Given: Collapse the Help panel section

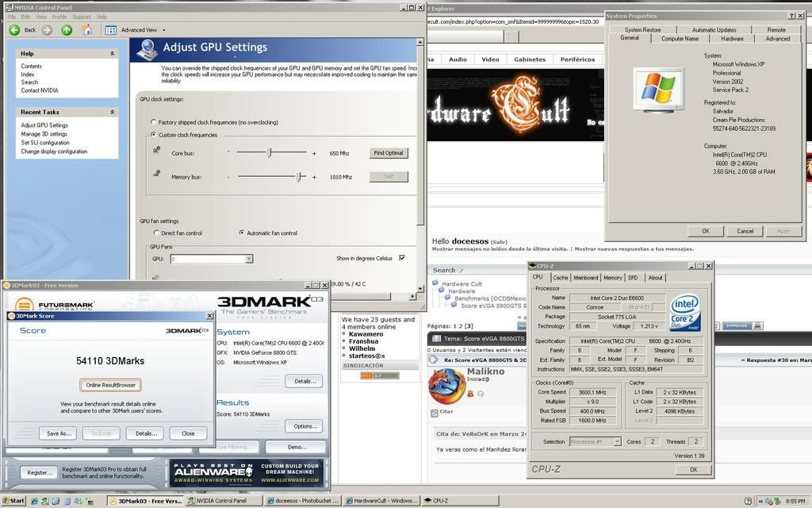Looking at the screenshot, I should (x=112, y=53).
